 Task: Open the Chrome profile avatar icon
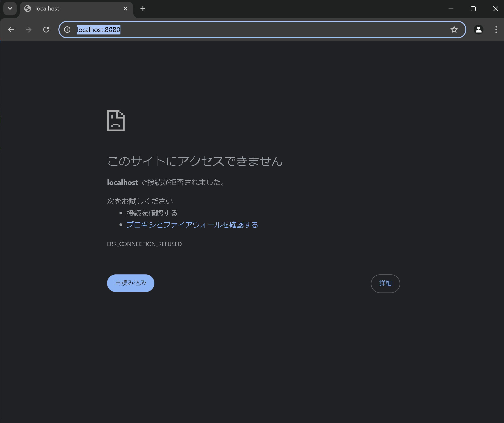point(478,30)
